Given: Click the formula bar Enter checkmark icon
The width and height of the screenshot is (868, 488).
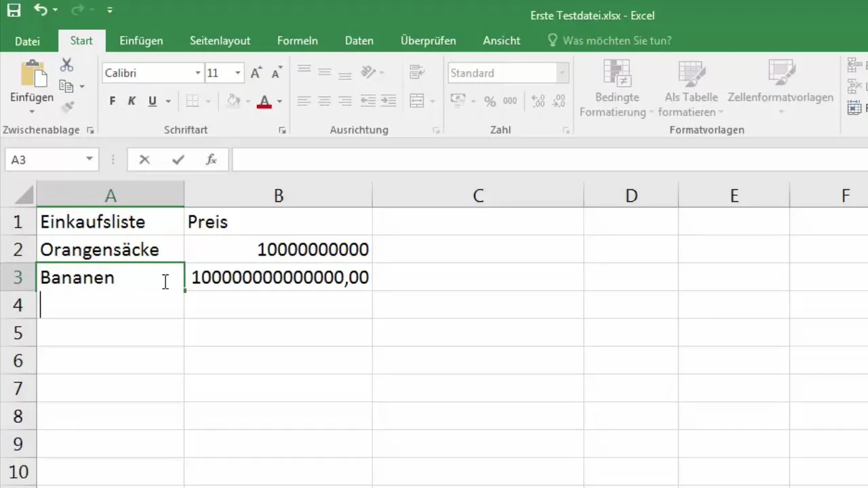Looking at the screenshot, I should (x=178, y=160).
